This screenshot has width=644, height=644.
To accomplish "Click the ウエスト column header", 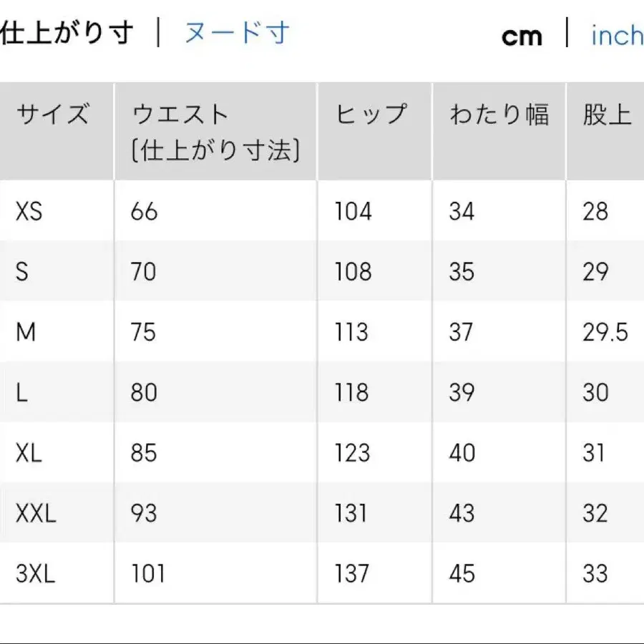I will [179, 112].
